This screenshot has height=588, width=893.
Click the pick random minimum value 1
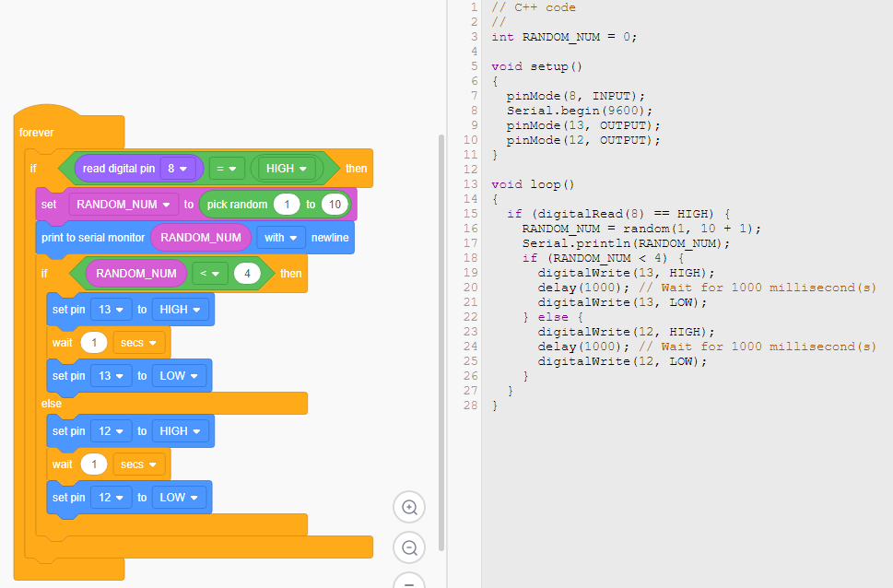pos(287,204)
